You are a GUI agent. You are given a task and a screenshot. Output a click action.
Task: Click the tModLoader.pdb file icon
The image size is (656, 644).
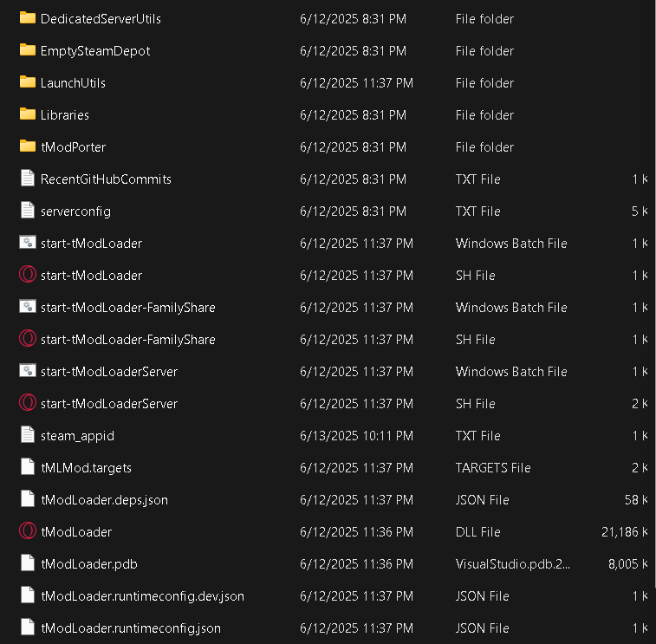pos(28,563)
